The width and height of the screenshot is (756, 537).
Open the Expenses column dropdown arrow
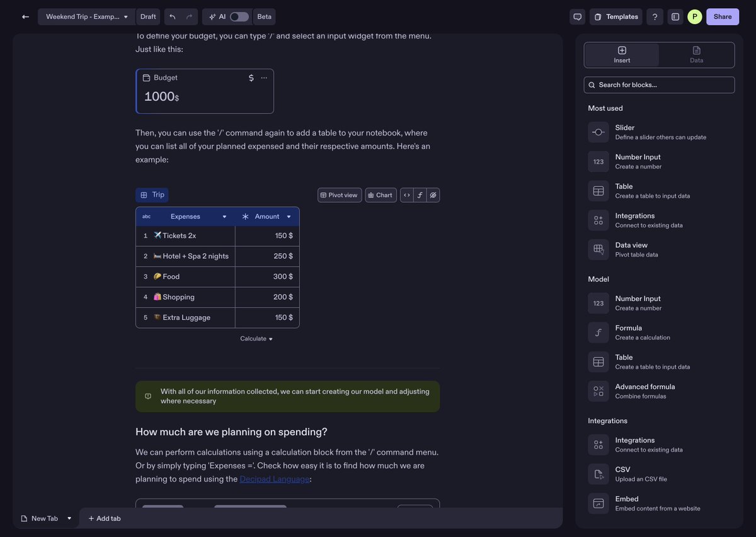[x=224, y=217]
